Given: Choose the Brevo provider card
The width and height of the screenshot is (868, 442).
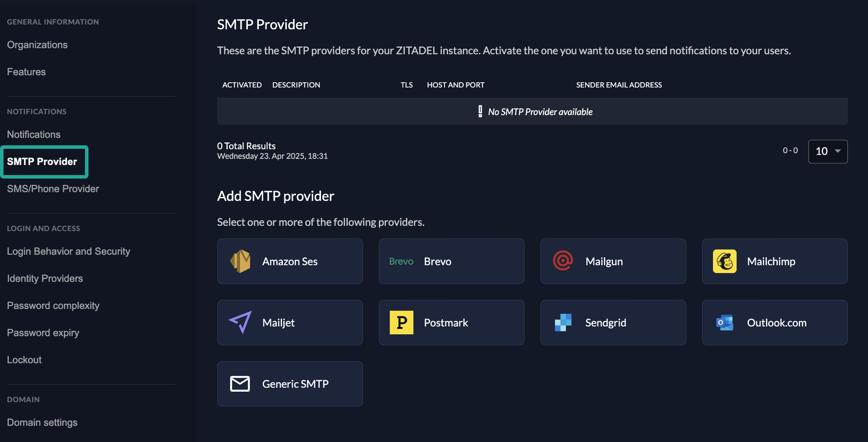Looking at the screenshot, I should click(x=452, y=261).
